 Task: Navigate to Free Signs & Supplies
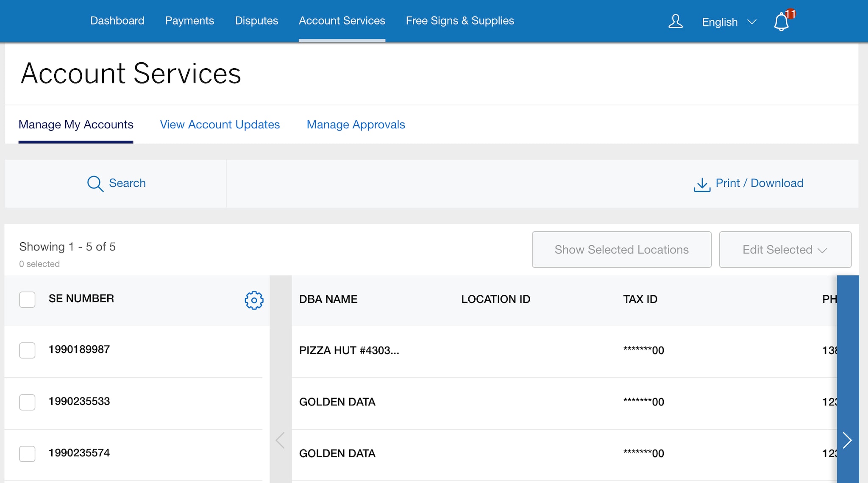[460, 20]
